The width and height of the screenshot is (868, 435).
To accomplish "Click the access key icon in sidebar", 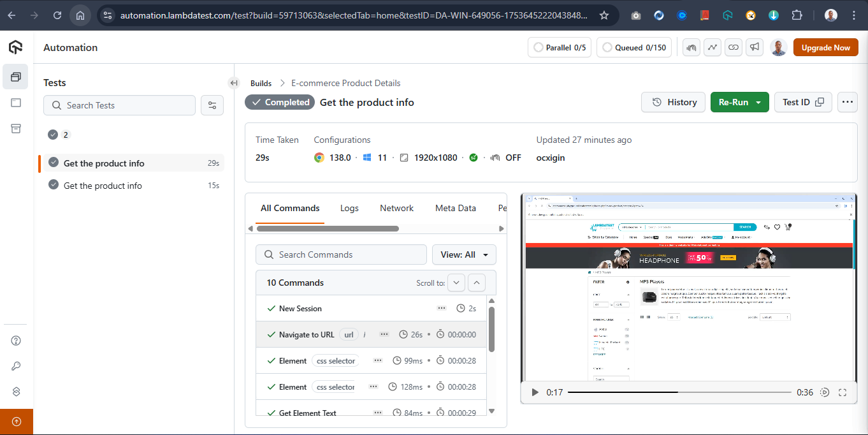I will click(17, 366).
